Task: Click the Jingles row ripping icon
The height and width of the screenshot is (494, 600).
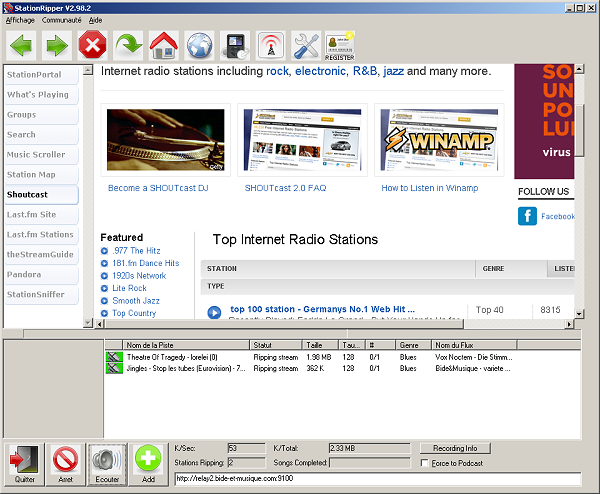Action: click(x=114, y=368)
